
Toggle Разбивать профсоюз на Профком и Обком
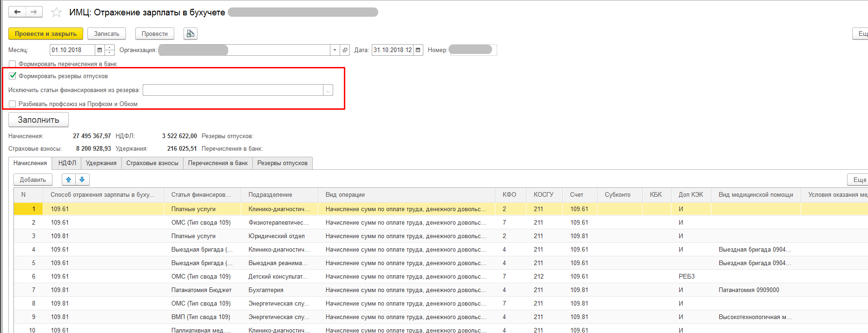point(13,104)
